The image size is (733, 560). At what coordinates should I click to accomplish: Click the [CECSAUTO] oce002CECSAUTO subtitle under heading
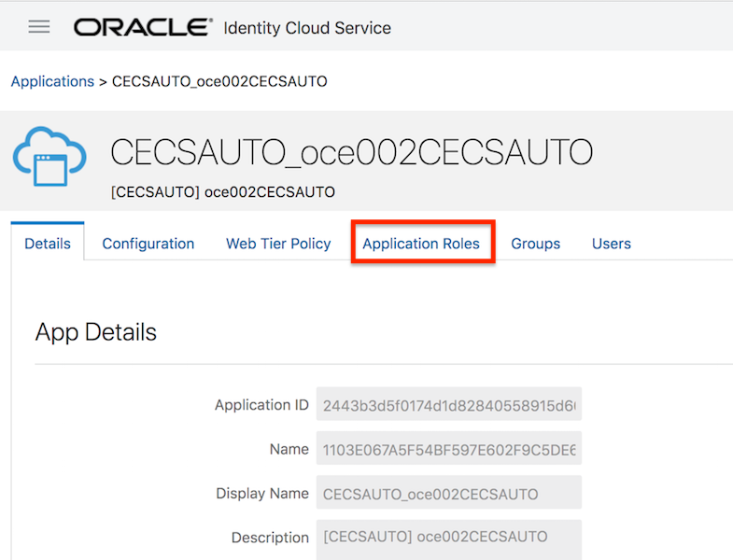[222, 192]
